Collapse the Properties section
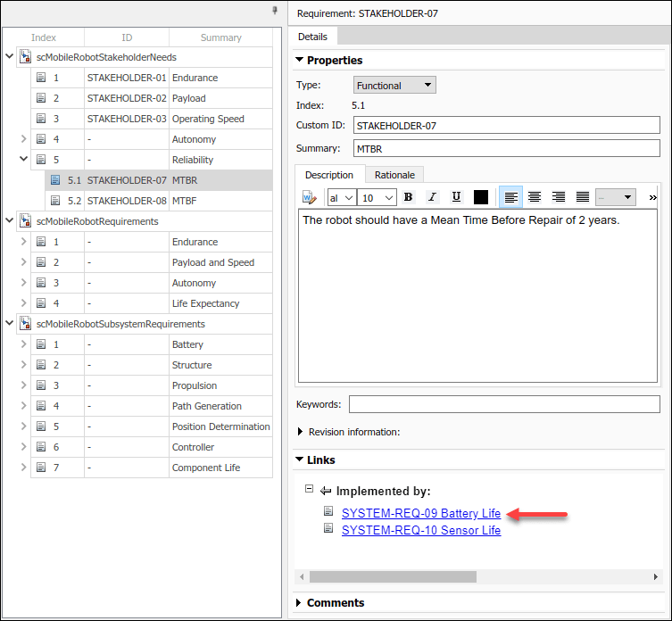This screenshot has height=621, width=672. pyautogui.click(x=300, y=60)
